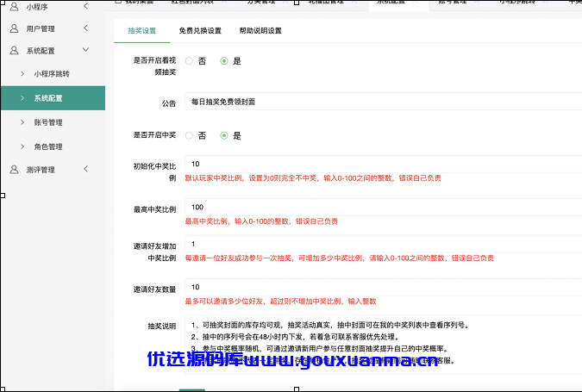Image resolution: width=582 pixels, height=392 pixels.
Task: Open 小程序跳转 in the sidebar
Action: (52, 74)
